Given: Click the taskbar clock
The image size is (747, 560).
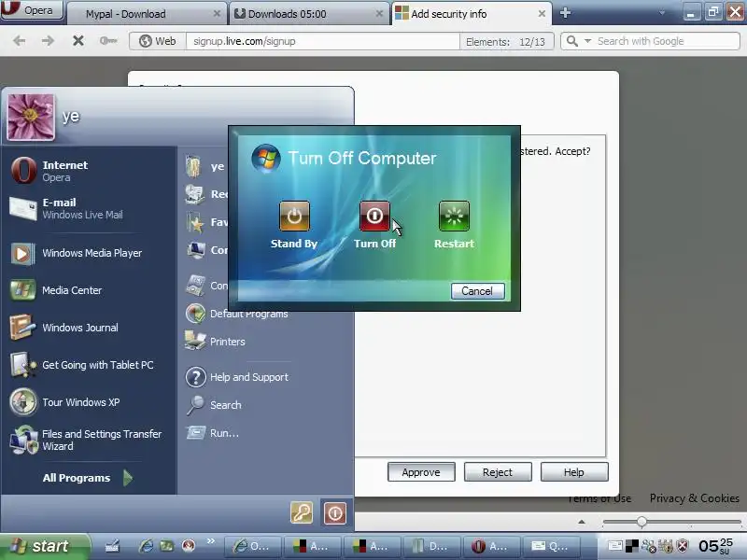Looking at the screenshot, I should tap(715, 546).
